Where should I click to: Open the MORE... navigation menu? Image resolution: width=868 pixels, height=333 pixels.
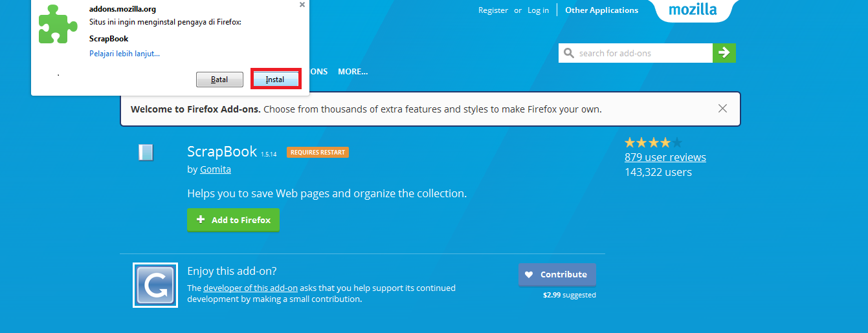[353, 72]
